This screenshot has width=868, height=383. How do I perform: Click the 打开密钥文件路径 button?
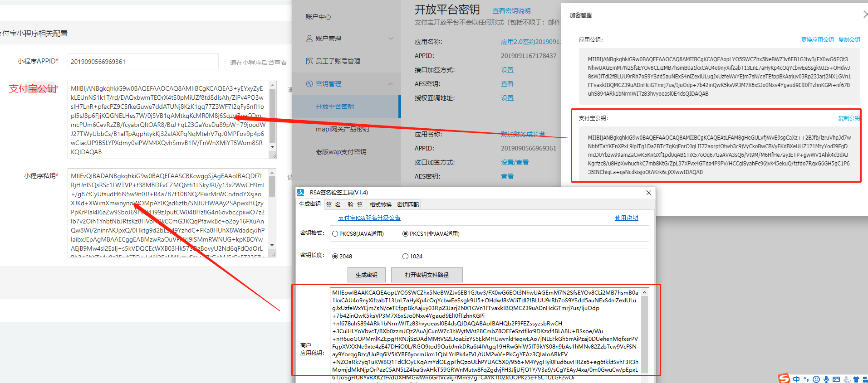tap(427, 275)
